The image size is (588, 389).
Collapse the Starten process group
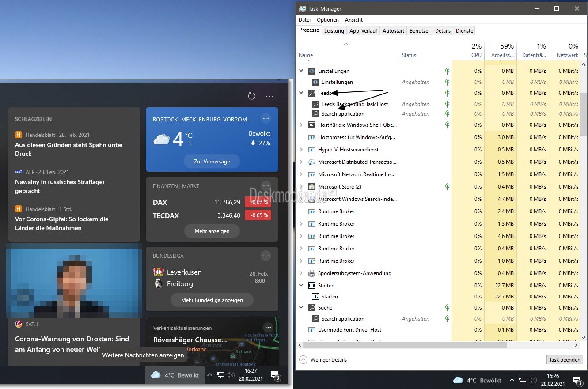pos(301,285)
